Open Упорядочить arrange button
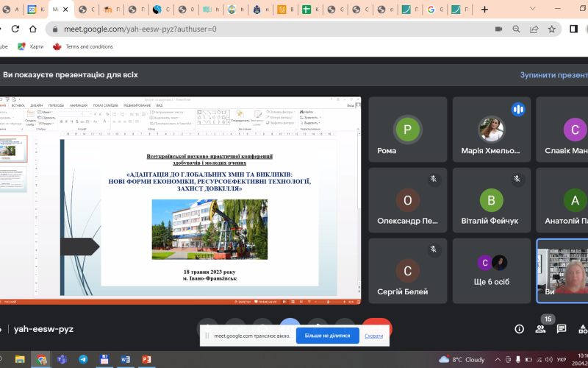Viewport: 588px width, 368px height. coord(240,118)
